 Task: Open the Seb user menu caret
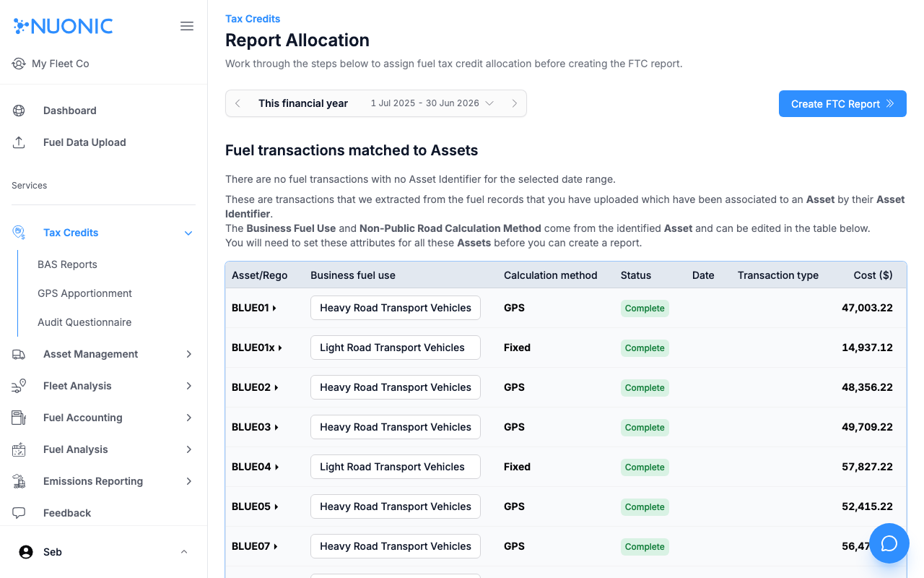click(x=184, y=552)
